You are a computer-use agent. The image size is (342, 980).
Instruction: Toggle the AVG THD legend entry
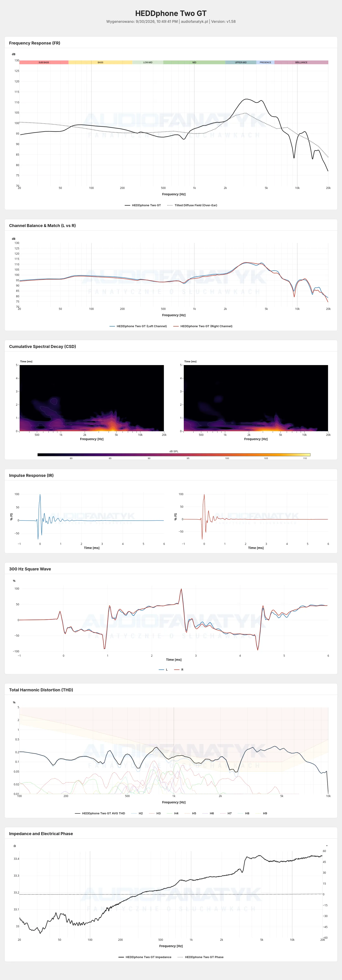pyautogui.click(x=100, y=813)
